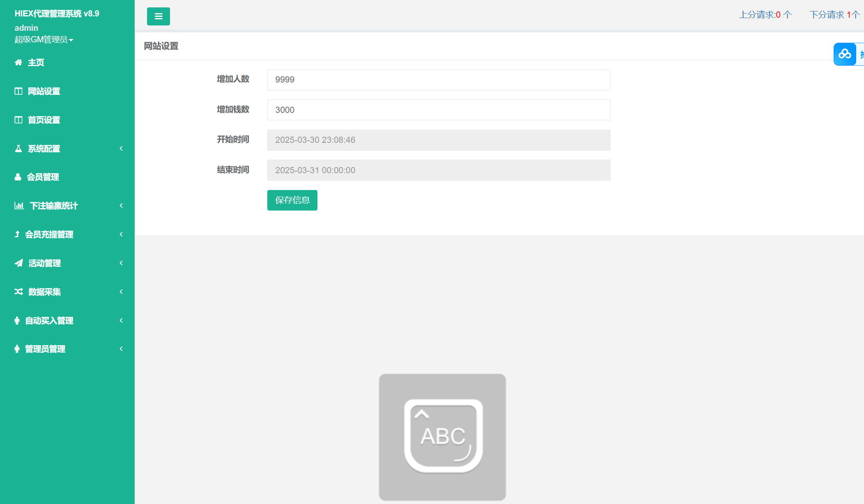Screen dimensions: 864x504
Task: Click the 增加钱数 input field
Action: [x=439, y=110]
